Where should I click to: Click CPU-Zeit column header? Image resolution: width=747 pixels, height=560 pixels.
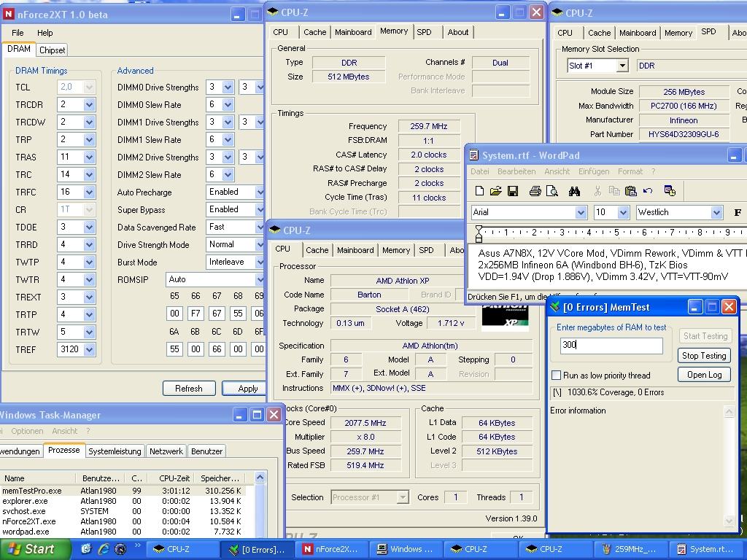pyautogui.click(x=169, y=478)
